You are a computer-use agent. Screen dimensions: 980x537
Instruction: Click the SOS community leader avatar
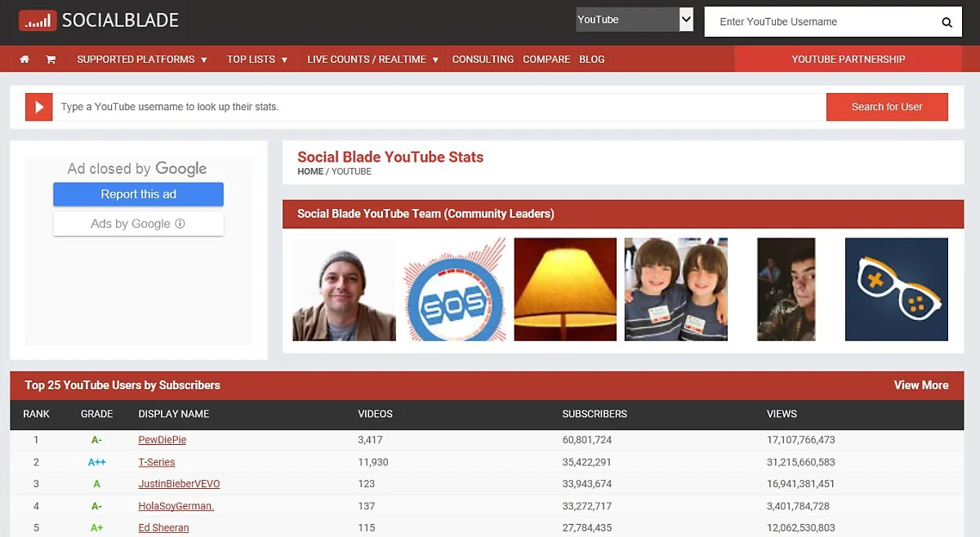pyautogui.click(x=455, y=290)
